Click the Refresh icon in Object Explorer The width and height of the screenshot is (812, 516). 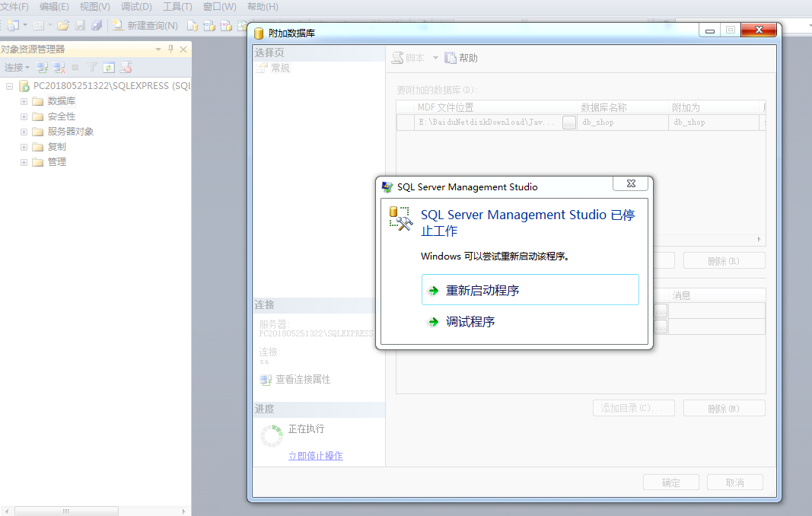click(109, 67)
